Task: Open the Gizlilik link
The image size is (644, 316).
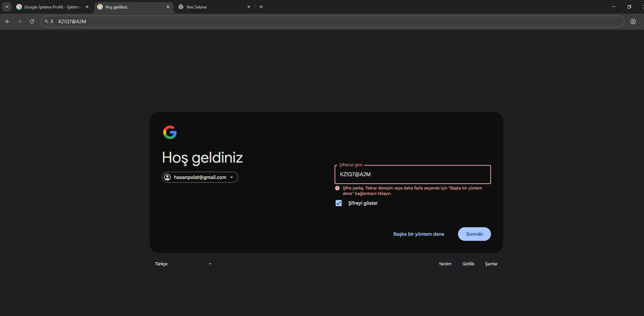Action: click(468, 264)
